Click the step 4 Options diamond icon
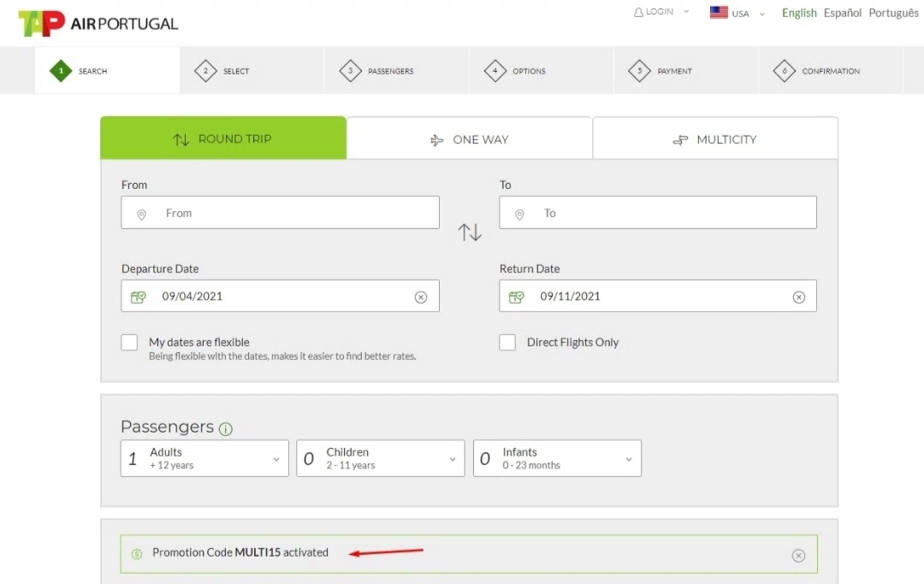The height and width of the screenshot is (584, 924). [495, 71]
